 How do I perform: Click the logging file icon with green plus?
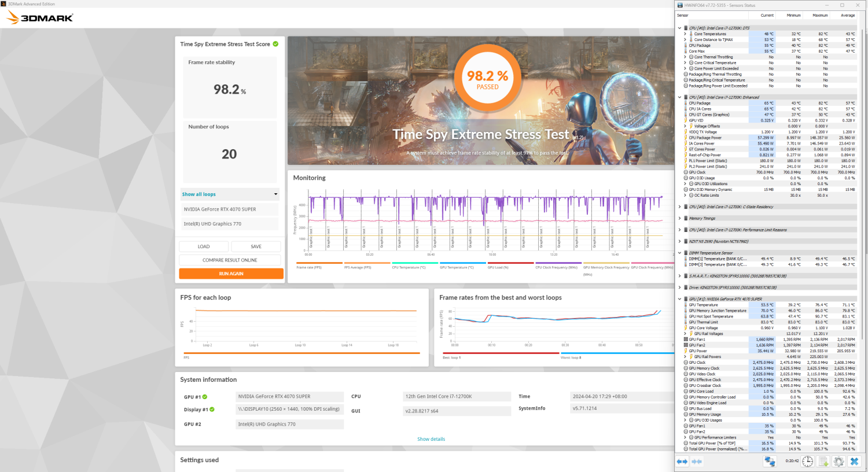click(823, 461)
